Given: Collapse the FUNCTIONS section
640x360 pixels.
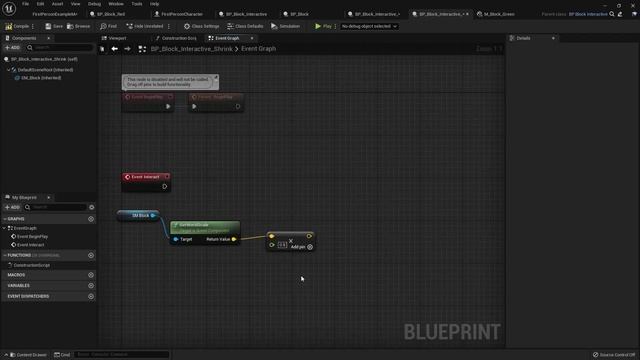Looking at the screenshot, I should (x=5, y=256).
